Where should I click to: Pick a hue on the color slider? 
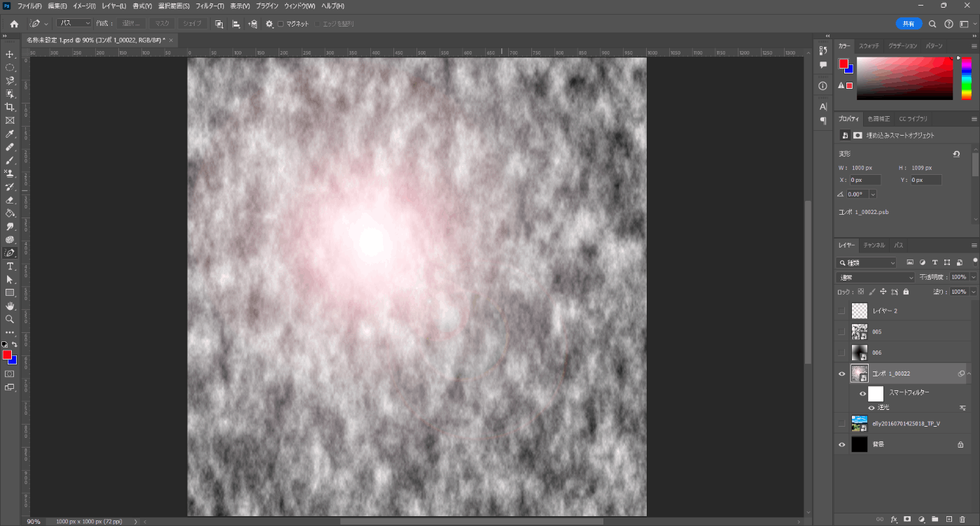point(966,78)
